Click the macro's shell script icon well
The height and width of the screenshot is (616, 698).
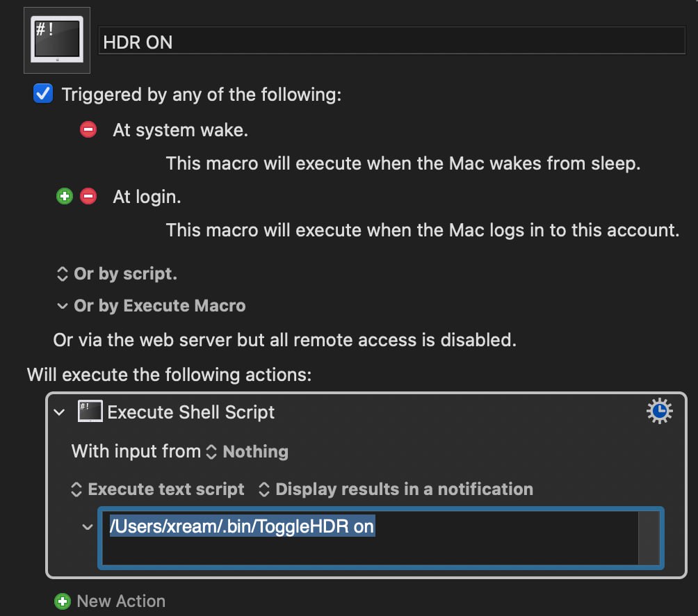[56, 40]
